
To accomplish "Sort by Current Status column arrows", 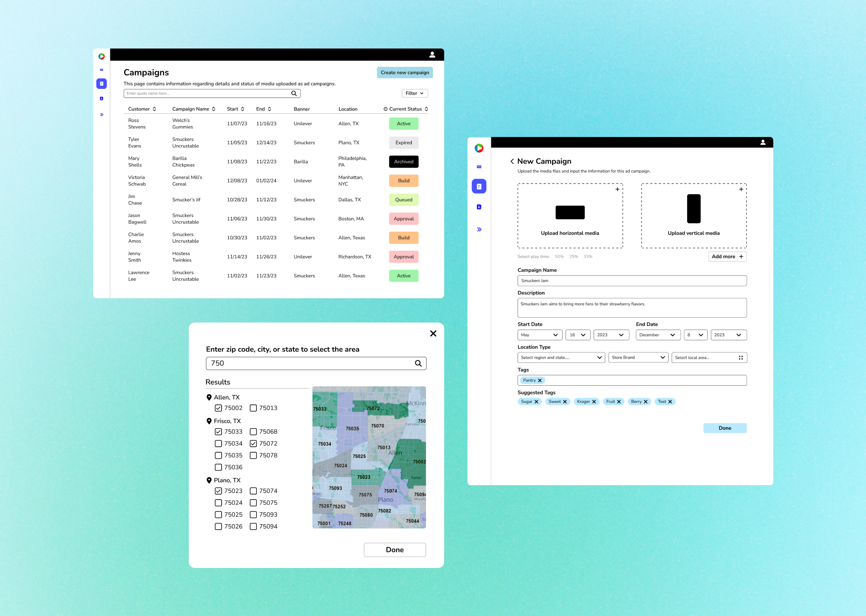I will tap(426, 109).
